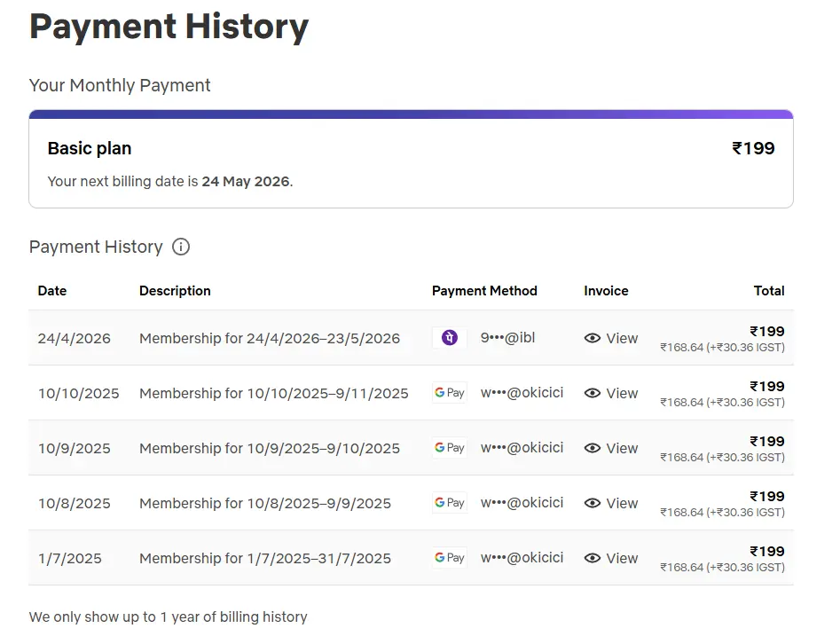The height and width of the screenshot is (644, 840).
Task: Select the Description column header
Action: click(175, 291)
